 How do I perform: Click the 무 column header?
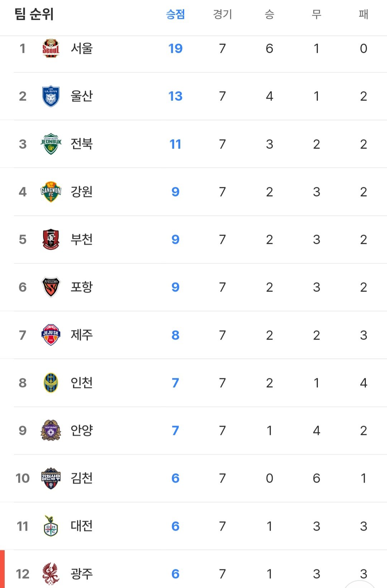point(316,14)
